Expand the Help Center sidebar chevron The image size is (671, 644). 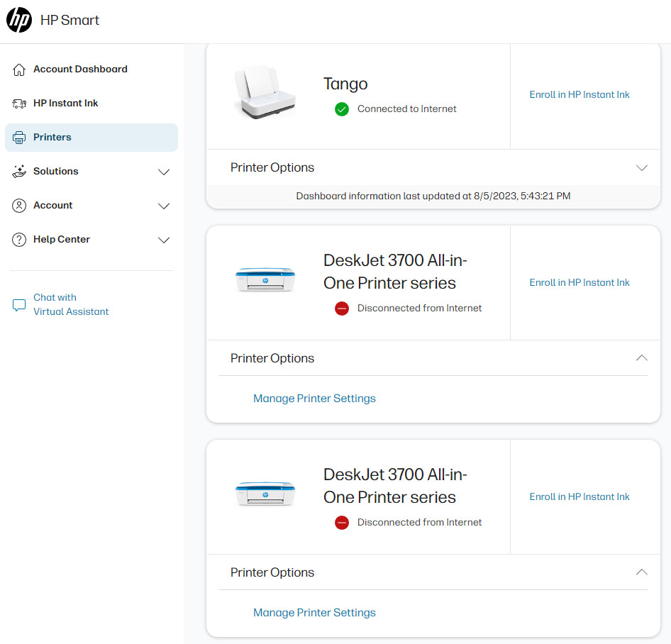(164, 240)
